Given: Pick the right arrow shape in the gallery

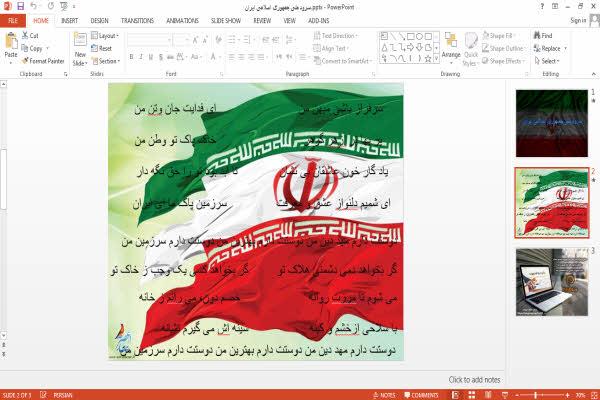Looking at the screenshot, I should tap(411, 47).
